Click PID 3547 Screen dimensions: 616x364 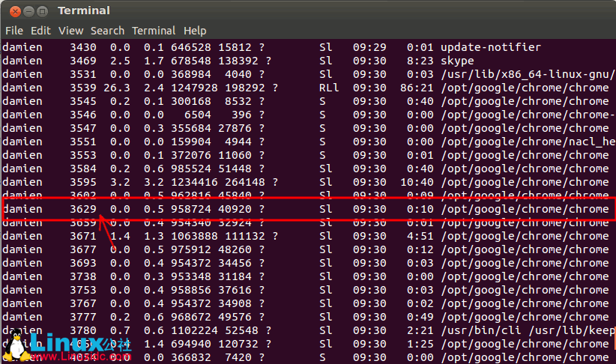point(83,128)
